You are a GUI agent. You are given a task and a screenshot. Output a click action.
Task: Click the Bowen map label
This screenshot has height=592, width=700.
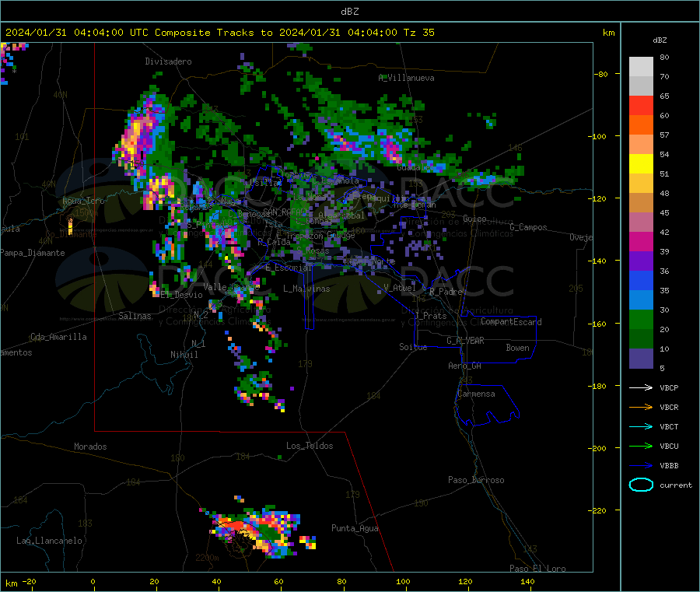pyautogui.click(x=517, y=348)
